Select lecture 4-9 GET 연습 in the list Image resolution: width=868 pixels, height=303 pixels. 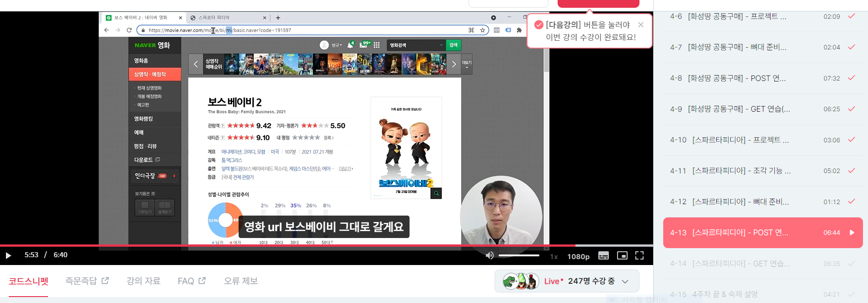click(x=763, y=109)
